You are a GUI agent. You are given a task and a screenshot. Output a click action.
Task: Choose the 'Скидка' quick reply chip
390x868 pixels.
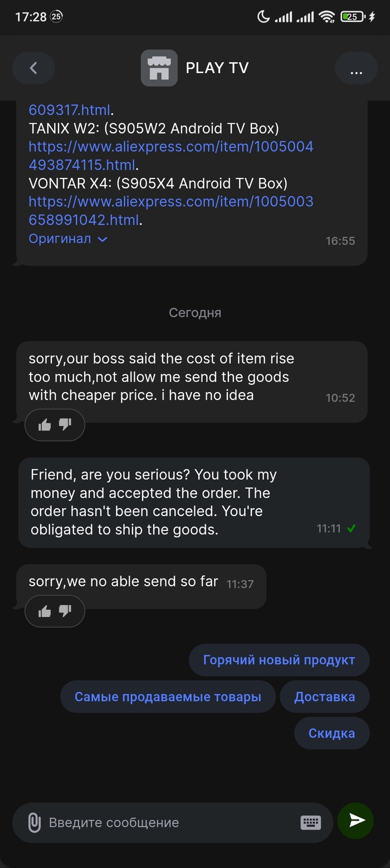331,734
